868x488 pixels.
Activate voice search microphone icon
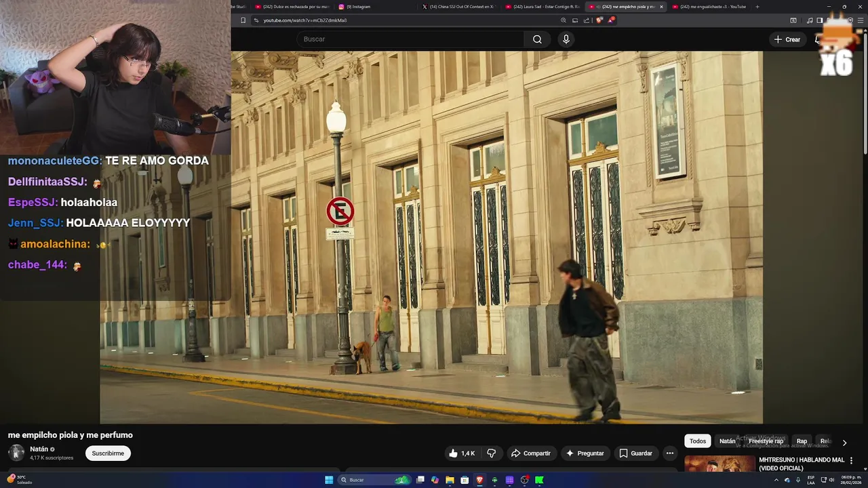point(566,39)
